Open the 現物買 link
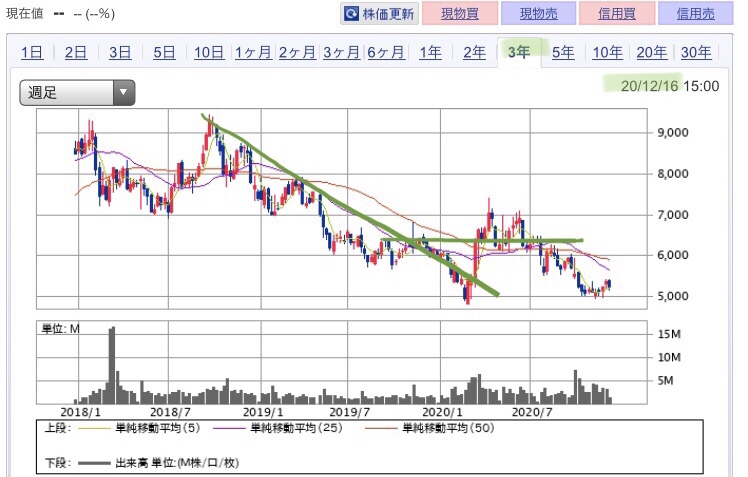 460,13
